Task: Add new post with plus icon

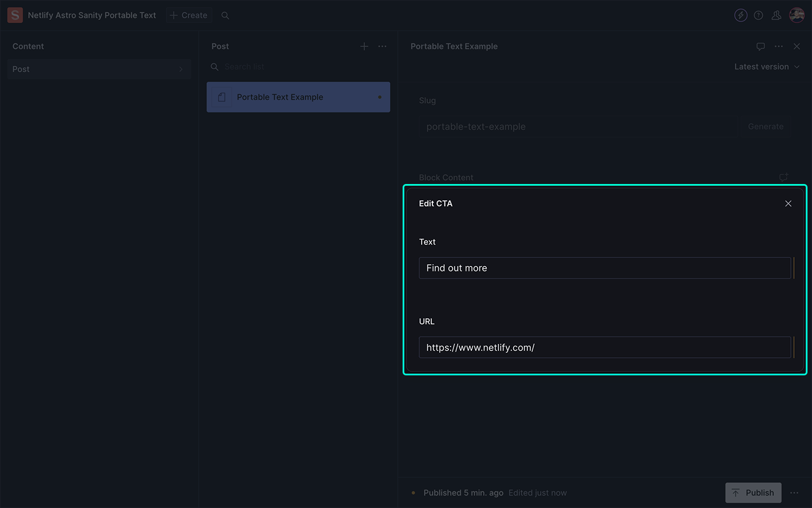Action: [x=364, y=46]
